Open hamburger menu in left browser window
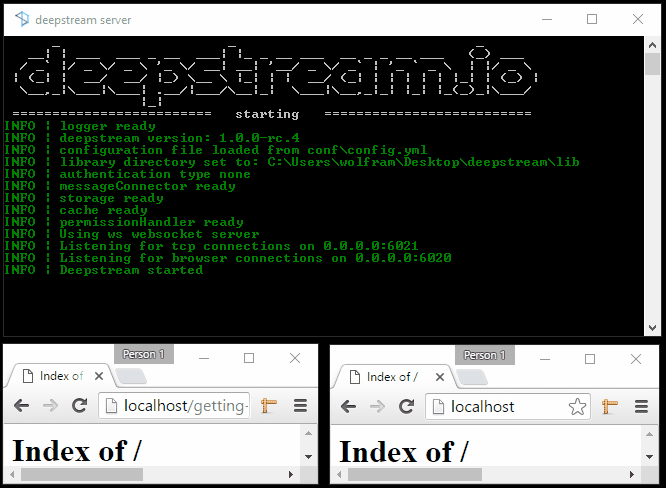The width and height of the screenshot is (666, 488). pos(300,406)
